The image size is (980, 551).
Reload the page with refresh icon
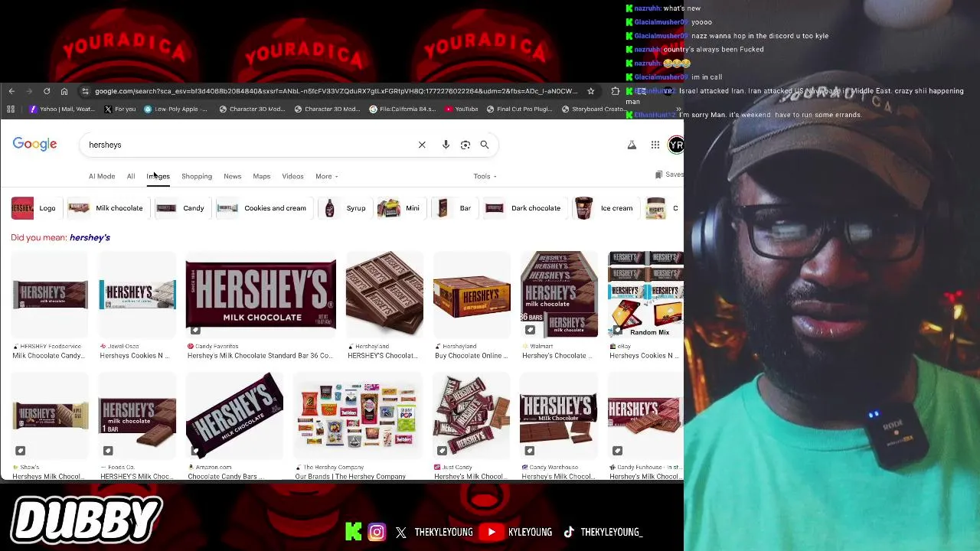tap(47, 91)
